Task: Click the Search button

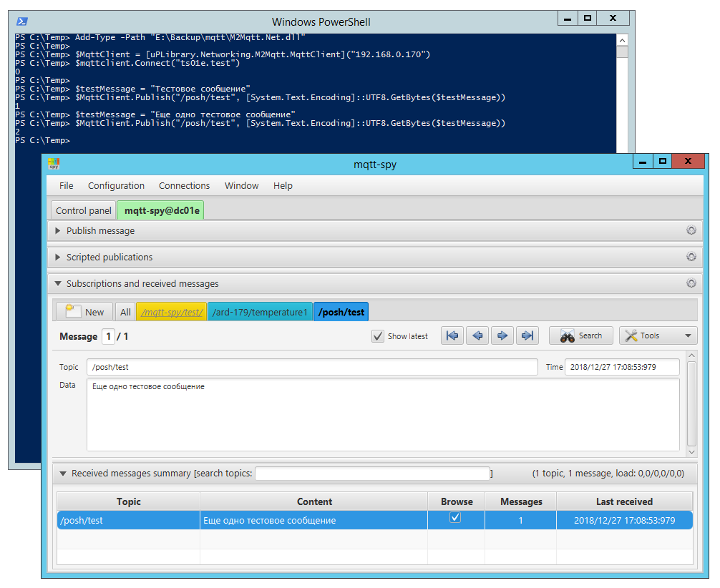Action: point(580,335)
